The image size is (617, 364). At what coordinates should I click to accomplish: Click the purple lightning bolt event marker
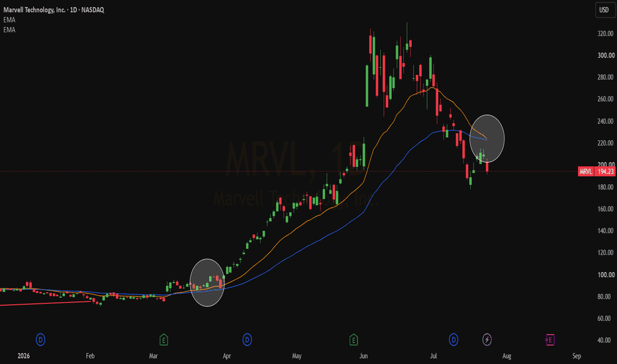pos(487,340)
